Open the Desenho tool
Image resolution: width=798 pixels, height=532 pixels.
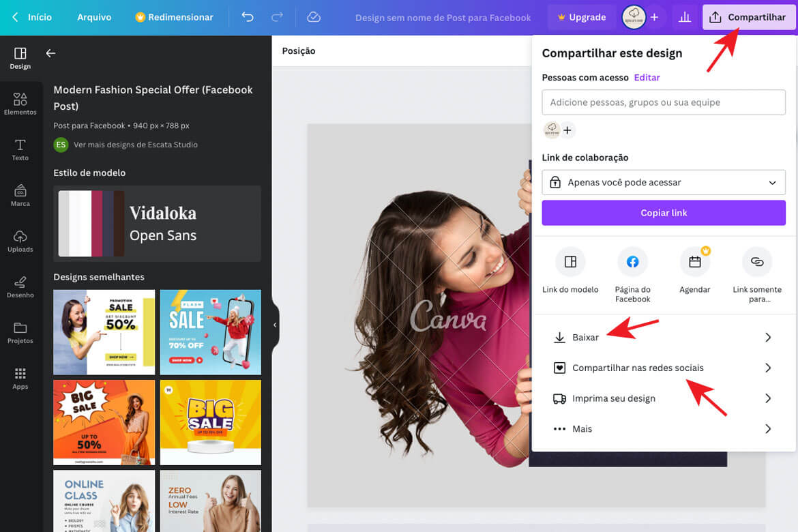click(20, 286)
